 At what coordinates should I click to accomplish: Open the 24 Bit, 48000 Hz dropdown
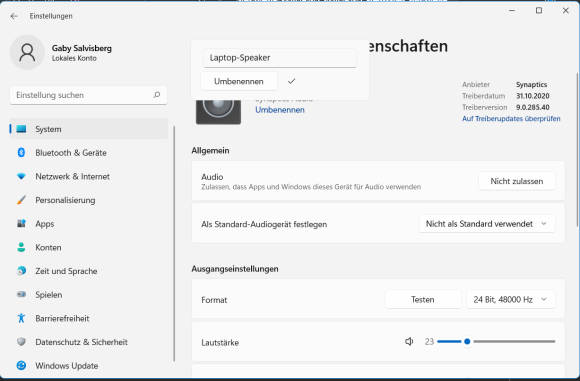point(510,300)
